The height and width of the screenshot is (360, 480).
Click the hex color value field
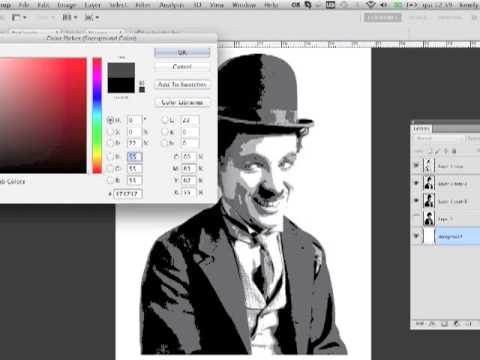click(128, 194)
